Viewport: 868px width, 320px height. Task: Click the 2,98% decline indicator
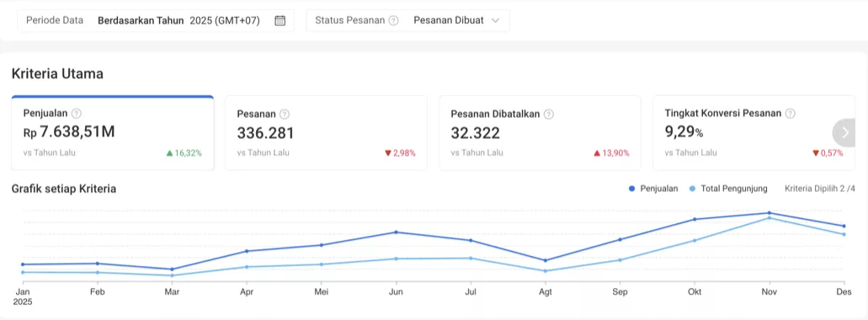click(x=400, y=152)
